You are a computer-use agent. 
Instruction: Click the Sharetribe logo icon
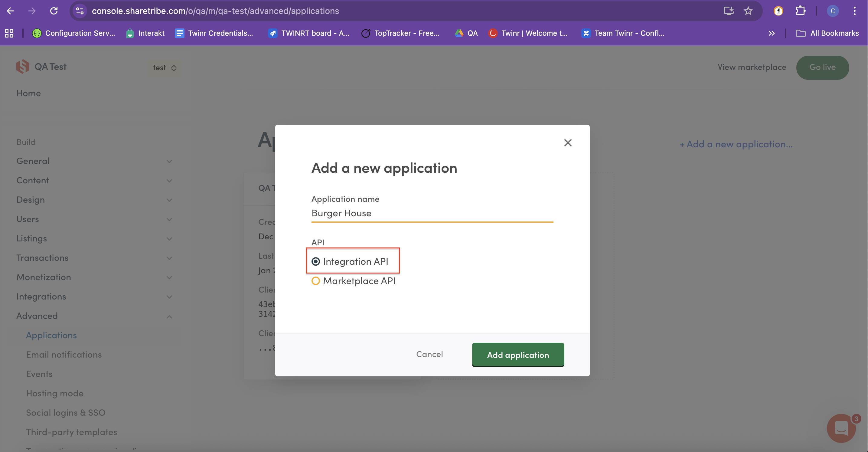(23, 67)
